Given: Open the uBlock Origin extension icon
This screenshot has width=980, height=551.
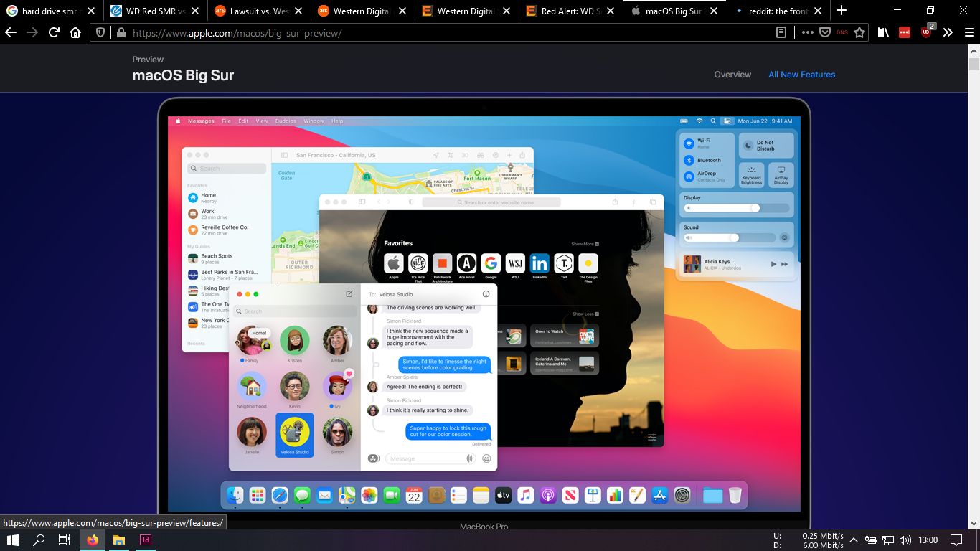Looking at the screenshot, I should [x=926, y=32].
